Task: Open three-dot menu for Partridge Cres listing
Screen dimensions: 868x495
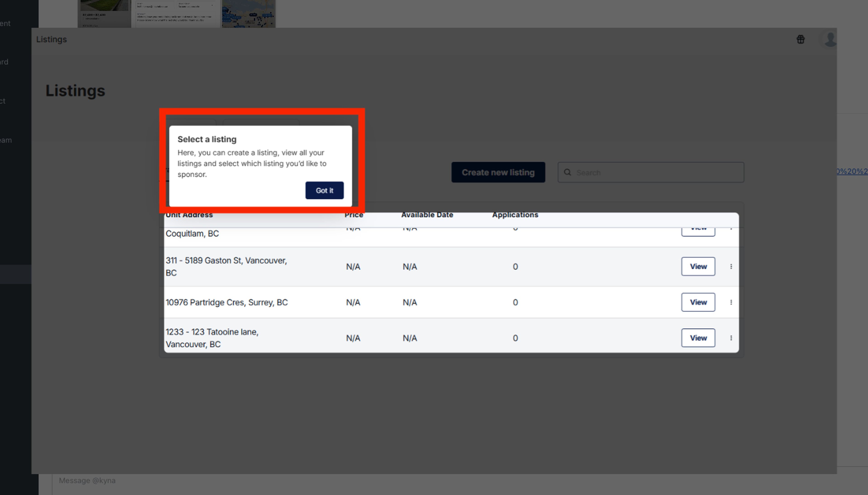Action: [731, 302]
